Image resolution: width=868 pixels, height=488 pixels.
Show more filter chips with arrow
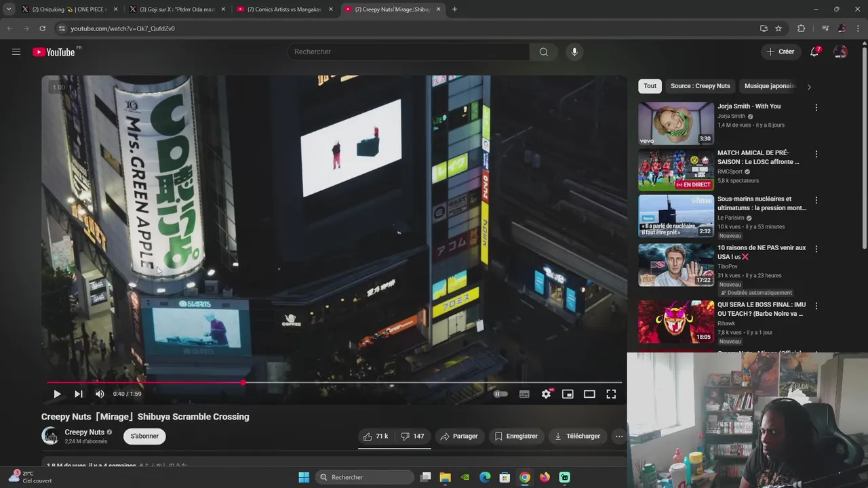tap(809, 87)
